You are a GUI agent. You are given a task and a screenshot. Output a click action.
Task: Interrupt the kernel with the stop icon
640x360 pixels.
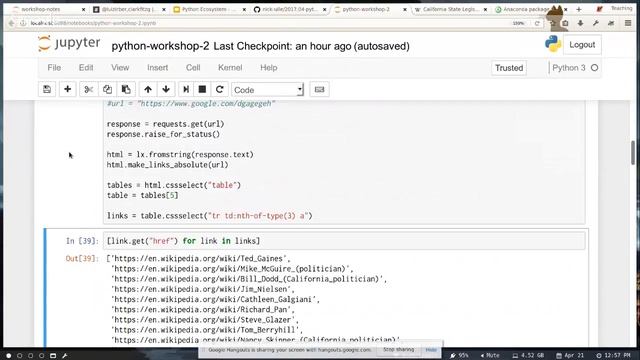coord(202,89)
